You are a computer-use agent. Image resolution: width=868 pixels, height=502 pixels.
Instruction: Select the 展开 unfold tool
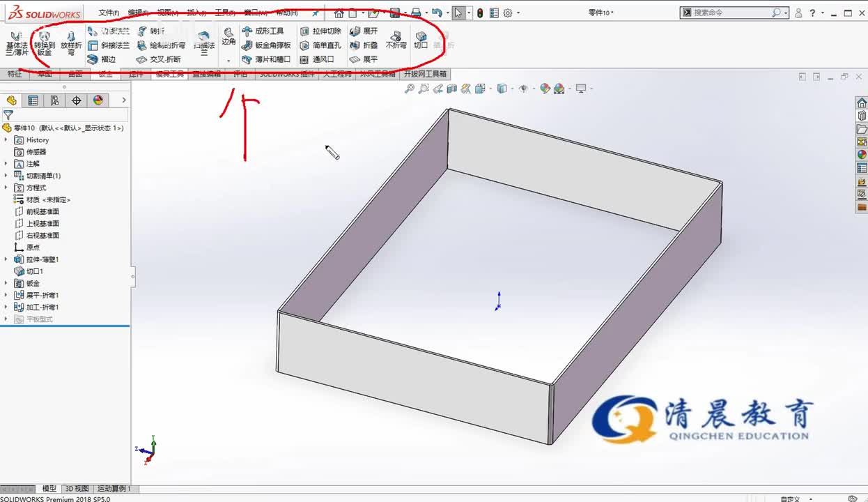pyautogui.click(x=364, y=31)
